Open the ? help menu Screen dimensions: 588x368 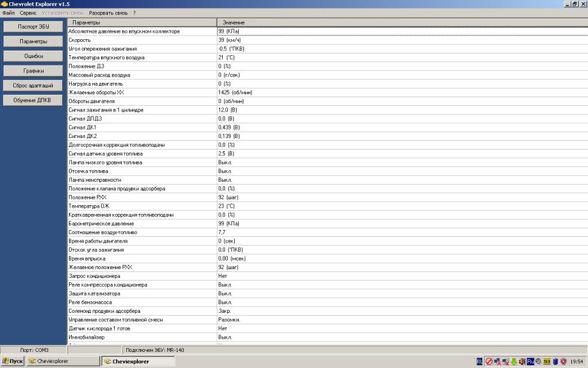point(134,12)
